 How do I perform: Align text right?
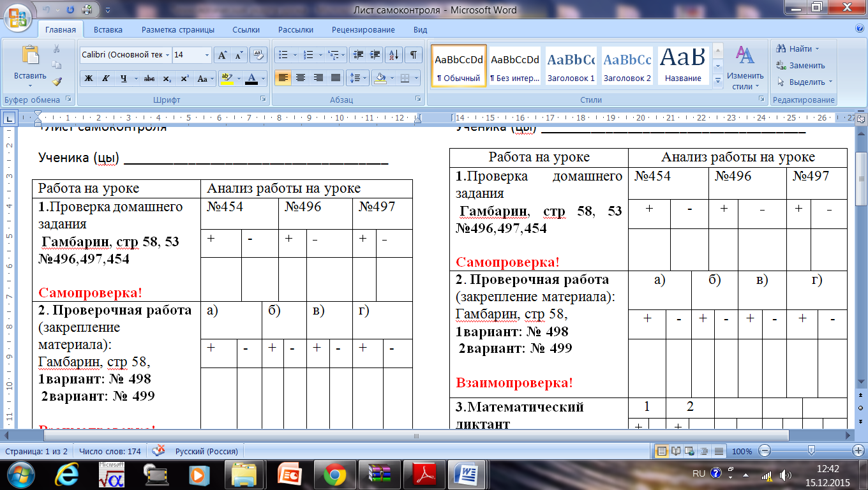[x=318, y=78]
